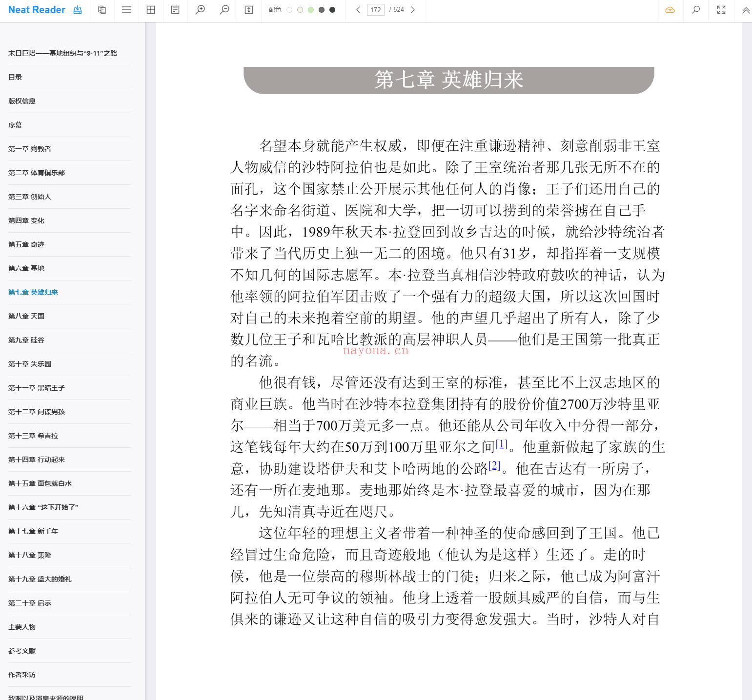This screenshot has height=700, width=752.
Task: Go to 第十章 失乐园
Action: (30, 364)
